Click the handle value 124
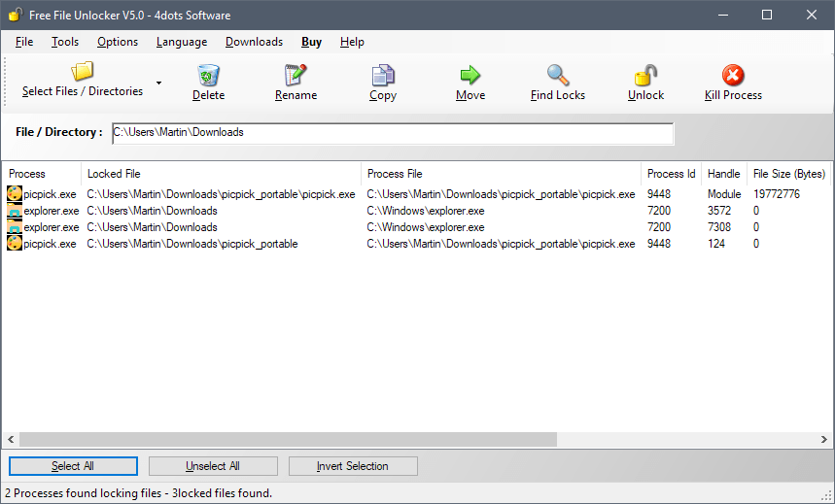835x504 pixels. click(x=716, y=244)
